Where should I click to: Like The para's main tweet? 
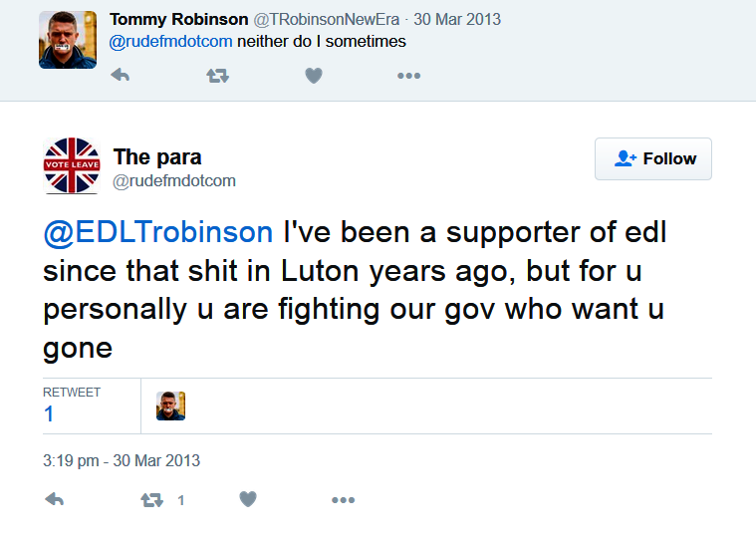coord(249,500)
